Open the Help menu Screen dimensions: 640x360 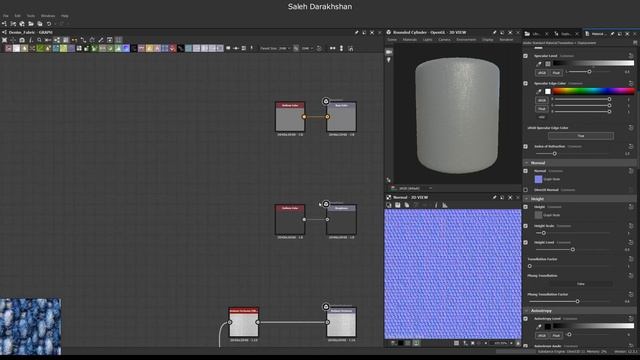point(65,16)
